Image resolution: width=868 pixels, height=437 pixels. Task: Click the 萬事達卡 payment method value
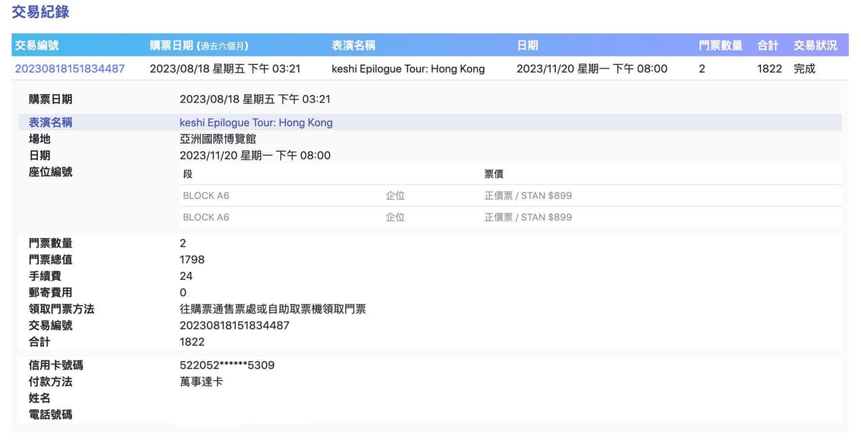(199, 381)
